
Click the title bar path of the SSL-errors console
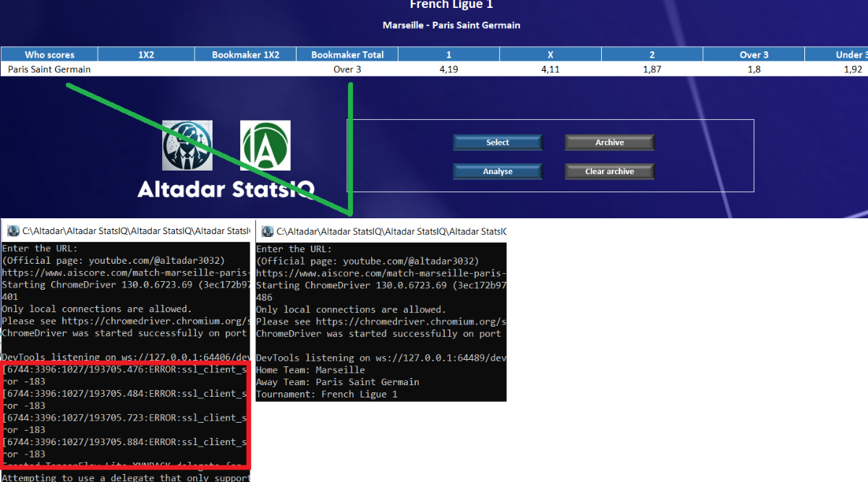[136, 231]
